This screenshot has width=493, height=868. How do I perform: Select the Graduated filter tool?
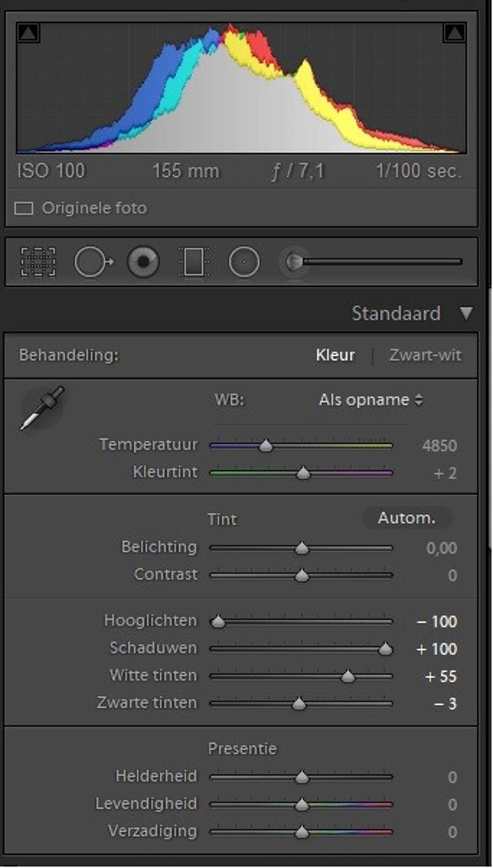[194, 262]
